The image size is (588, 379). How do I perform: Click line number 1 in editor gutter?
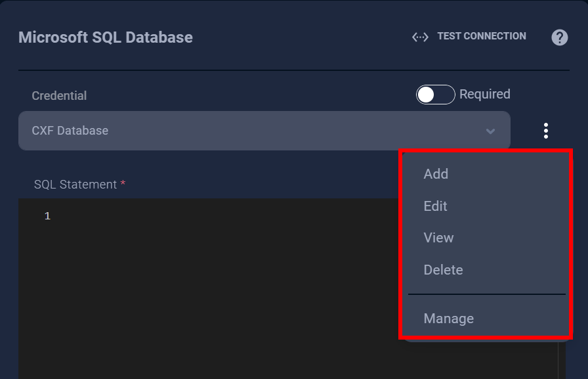coord(47,216)
